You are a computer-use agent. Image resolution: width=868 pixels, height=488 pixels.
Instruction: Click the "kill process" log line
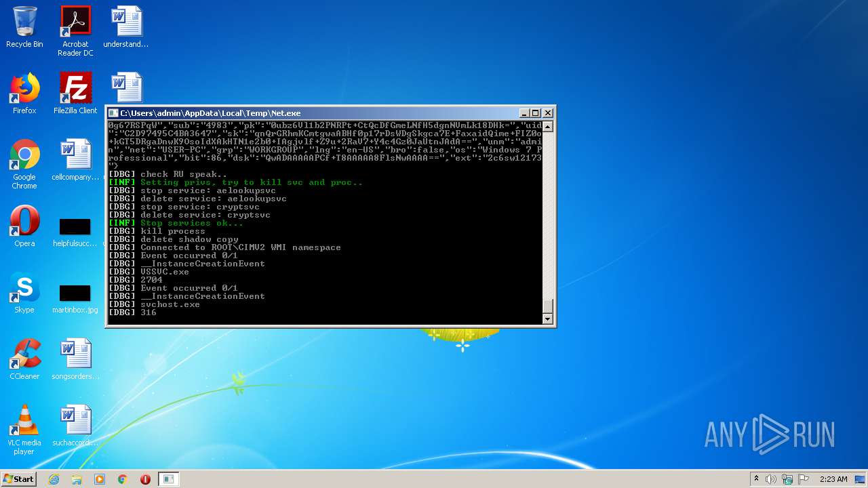[173, 231]
